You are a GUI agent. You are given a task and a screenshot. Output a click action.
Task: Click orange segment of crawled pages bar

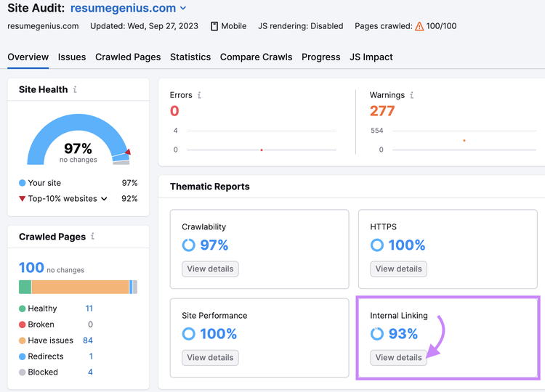[x=80, y=287]
